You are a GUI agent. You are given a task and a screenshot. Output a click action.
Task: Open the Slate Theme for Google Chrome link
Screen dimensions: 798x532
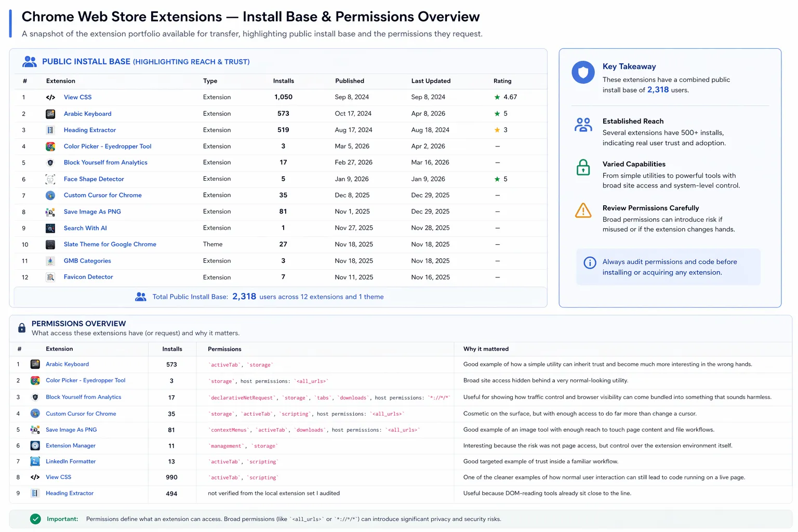(110, 244)
